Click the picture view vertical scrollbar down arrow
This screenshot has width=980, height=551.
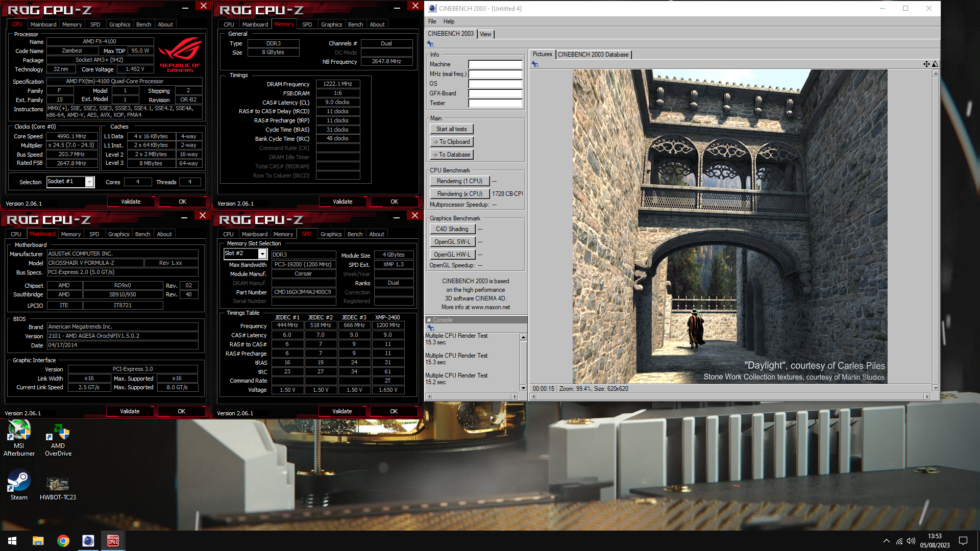pyautogui.click(x=935, y=388)
